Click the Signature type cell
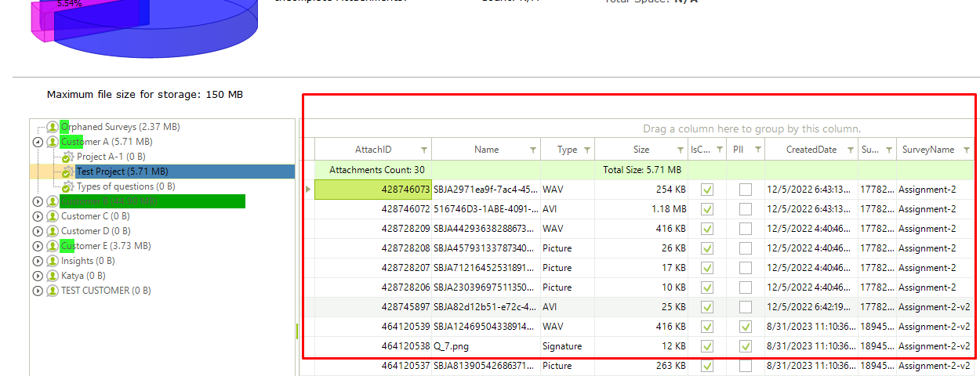The image size is (980, 376). (568, 346)
